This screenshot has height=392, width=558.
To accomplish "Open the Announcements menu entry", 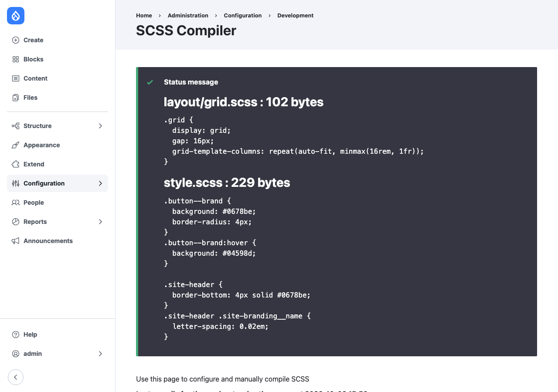I will (58, 241).
